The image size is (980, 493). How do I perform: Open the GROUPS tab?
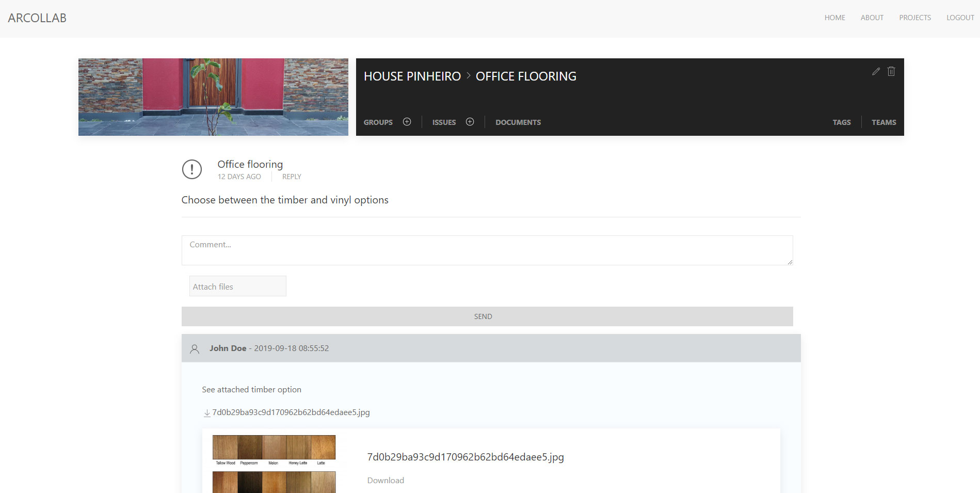pos(378,122)
